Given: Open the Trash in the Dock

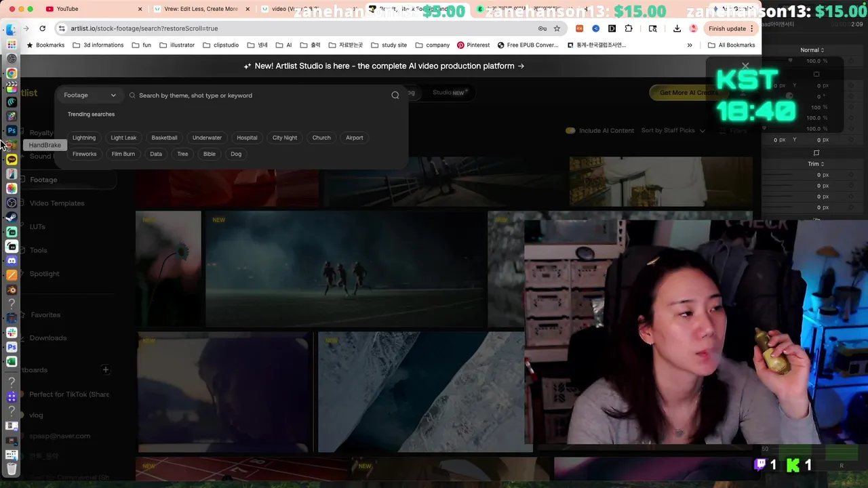Looking at the screenshot, I should pyautogui.click(x=12, y=468).
